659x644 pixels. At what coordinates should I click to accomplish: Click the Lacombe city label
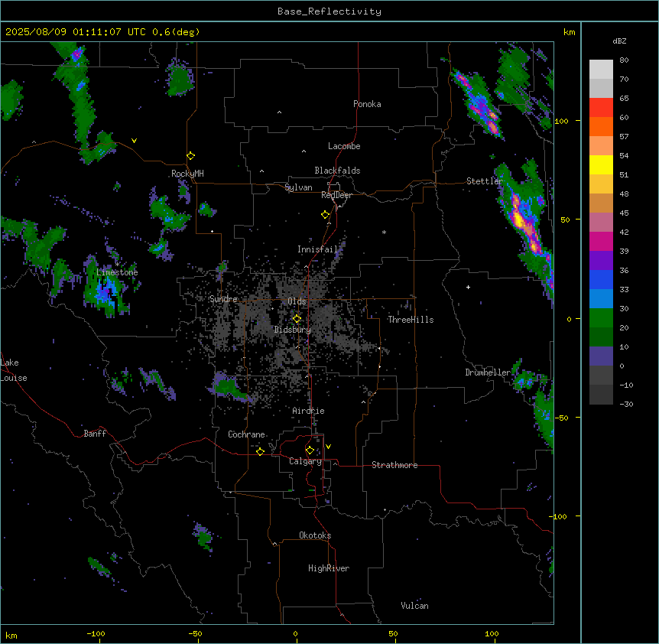pos(344,146)
